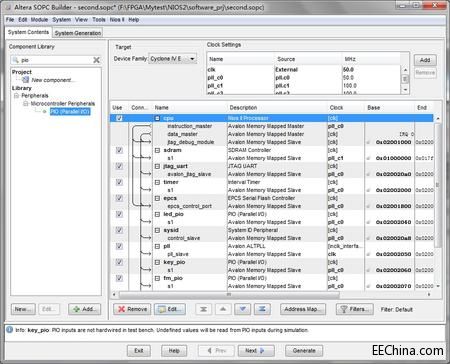
Task: Click the move up arrow button
Action: pyautogui.click(x=223, y=309)
